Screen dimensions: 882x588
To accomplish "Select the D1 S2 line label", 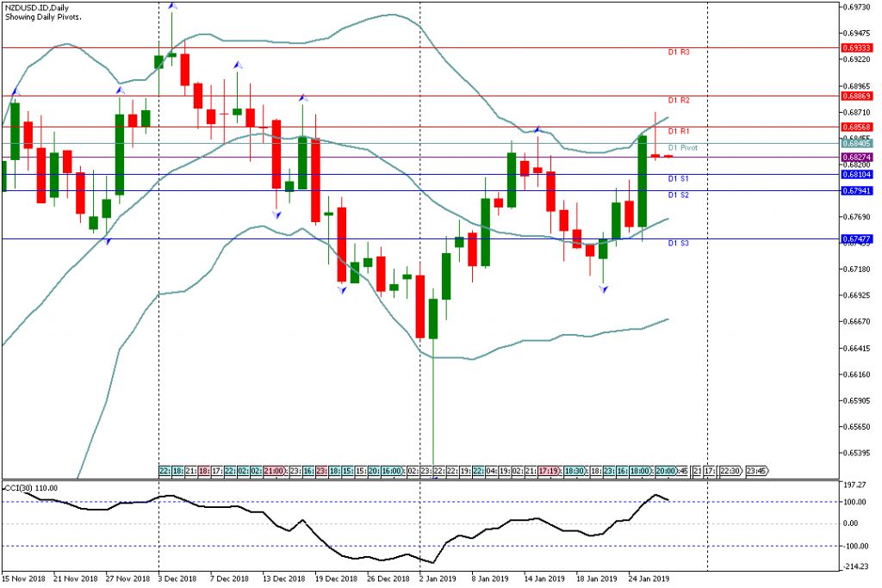I will click(679, 195).
